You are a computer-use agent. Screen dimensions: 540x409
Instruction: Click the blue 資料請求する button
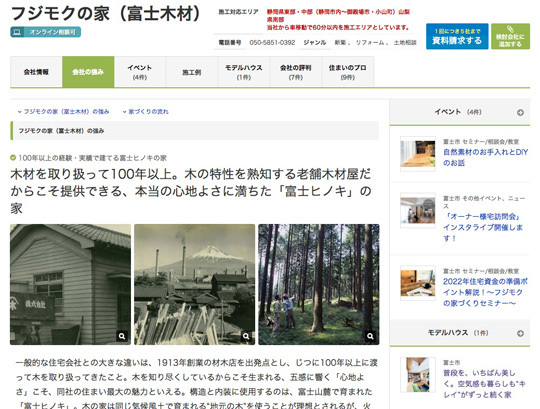[x=457, y=36]
